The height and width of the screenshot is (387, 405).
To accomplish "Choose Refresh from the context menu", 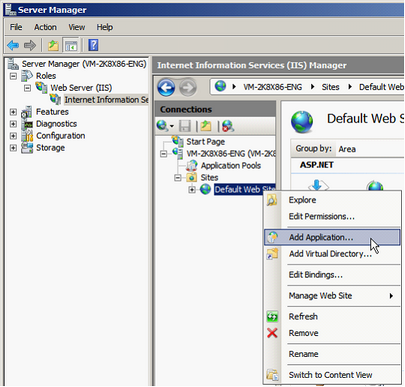I will pyautogui.click(x=332, y=316).
